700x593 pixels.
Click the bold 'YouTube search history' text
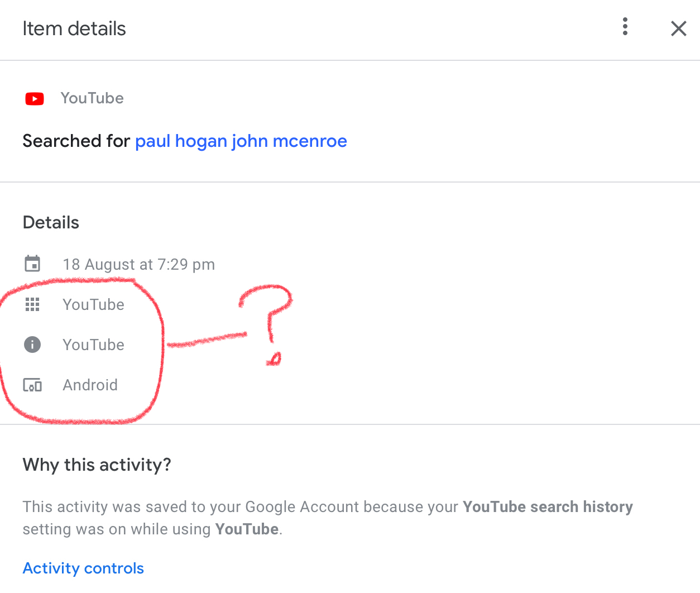coord(548,507)
